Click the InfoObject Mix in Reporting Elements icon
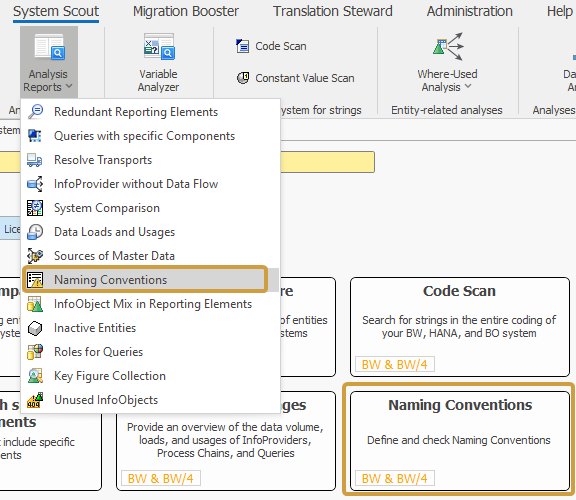576x500 pixels. click(35, 304)
